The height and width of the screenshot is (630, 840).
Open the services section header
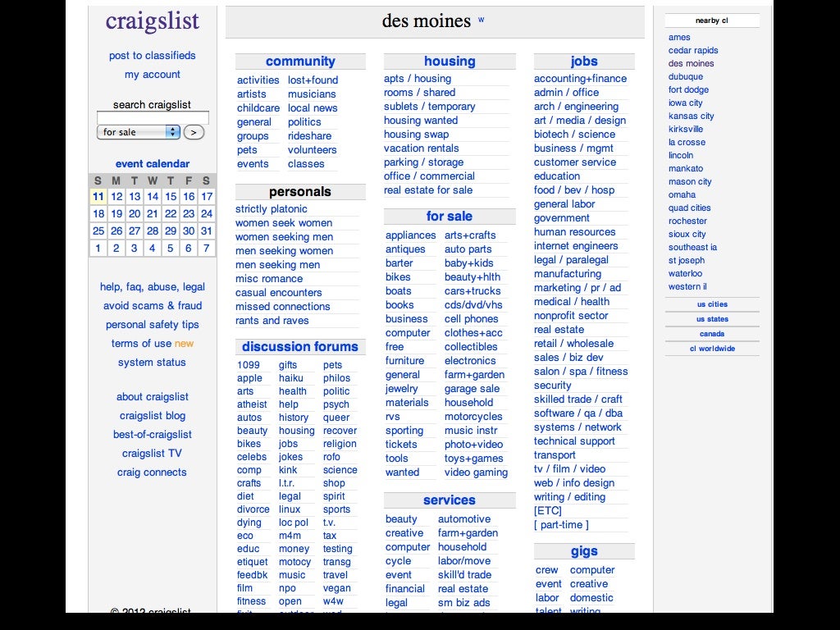(450, 500)
